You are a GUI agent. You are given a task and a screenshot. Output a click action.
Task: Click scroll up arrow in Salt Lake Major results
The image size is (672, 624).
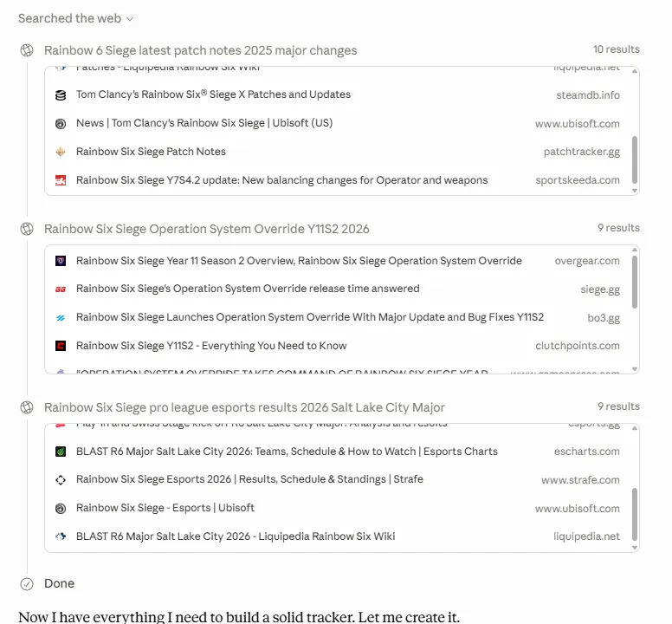tap(635, 428)
